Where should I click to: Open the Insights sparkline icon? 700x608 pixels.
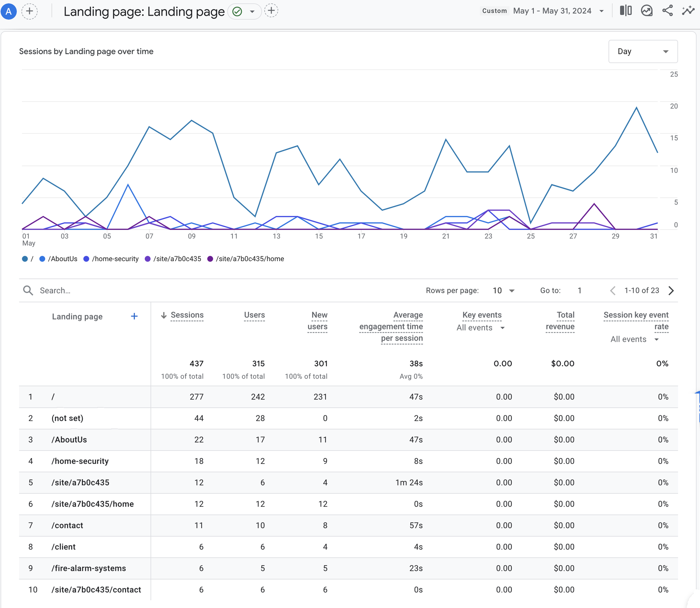pos(688,11)
